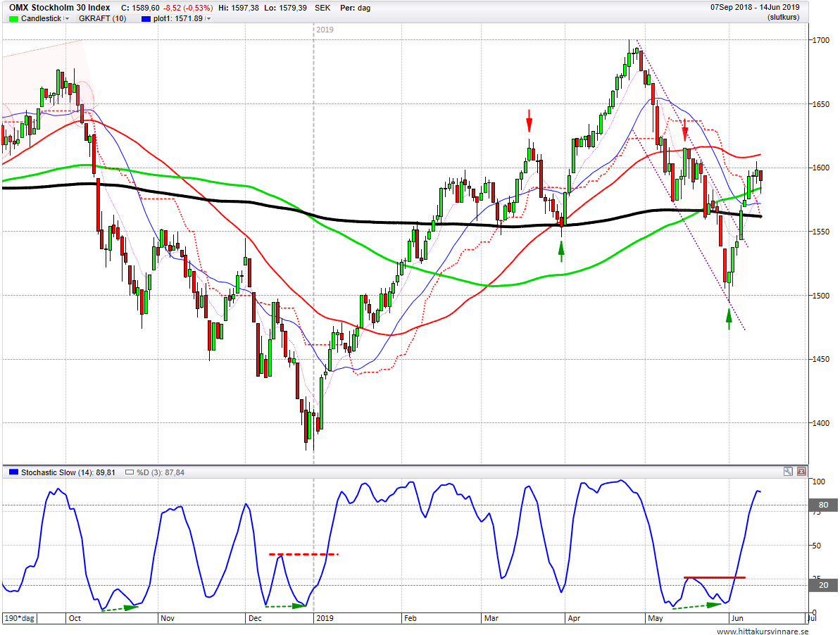Open the Candlestick style dropdown arrow

(x=67, y=19)
